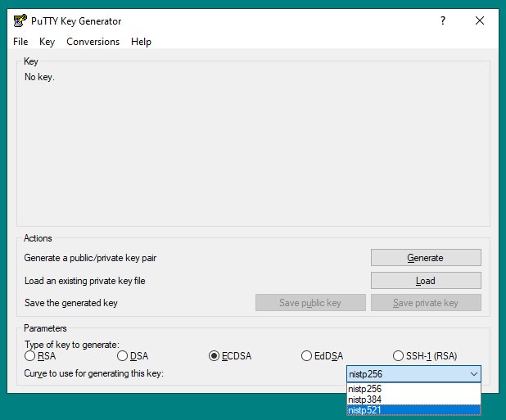The height and width of the screenshot is (420, 506).
Task: Click the Save private key button
Action: 425,303
